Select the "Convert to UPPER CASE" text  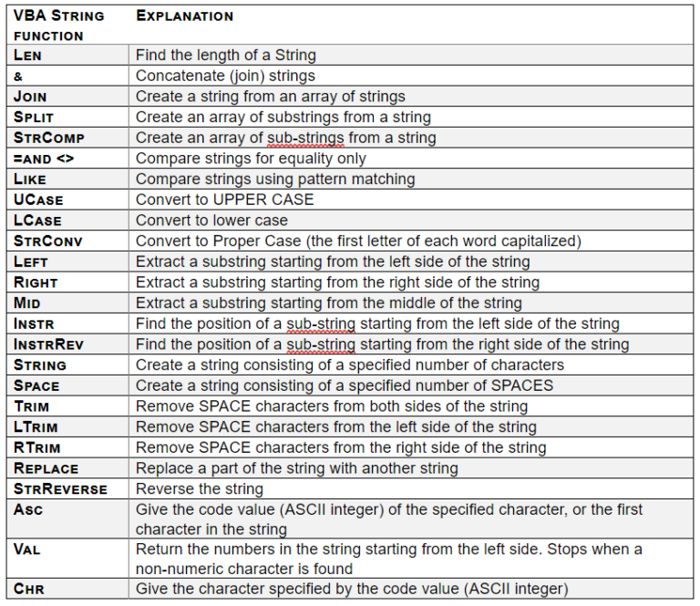pos(224,200)
